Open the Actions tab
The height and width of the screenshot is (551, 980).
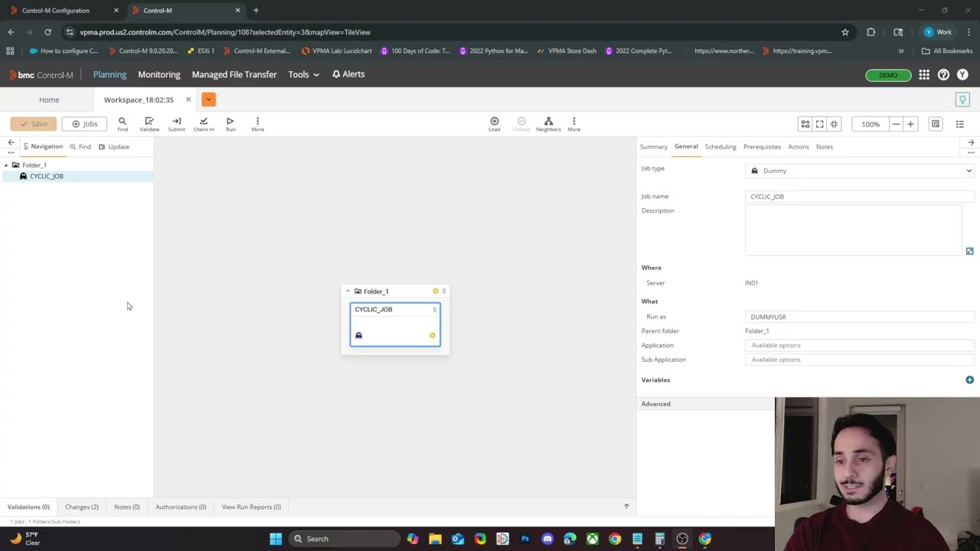click(799, 147)
